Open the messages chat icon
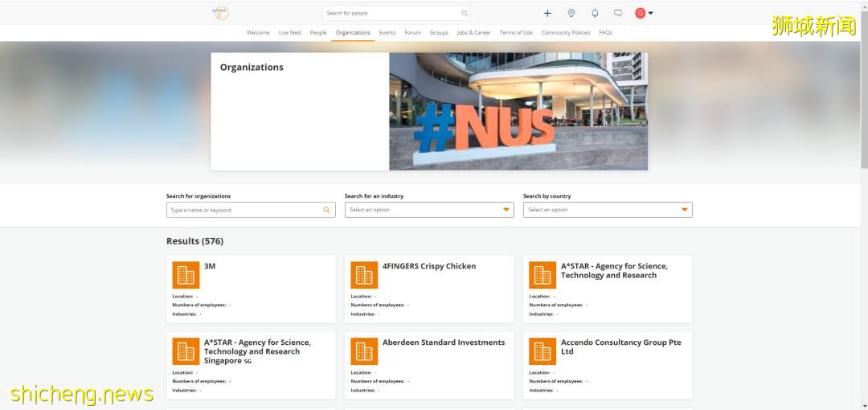 pyautogui.click(x=618, y=13)
